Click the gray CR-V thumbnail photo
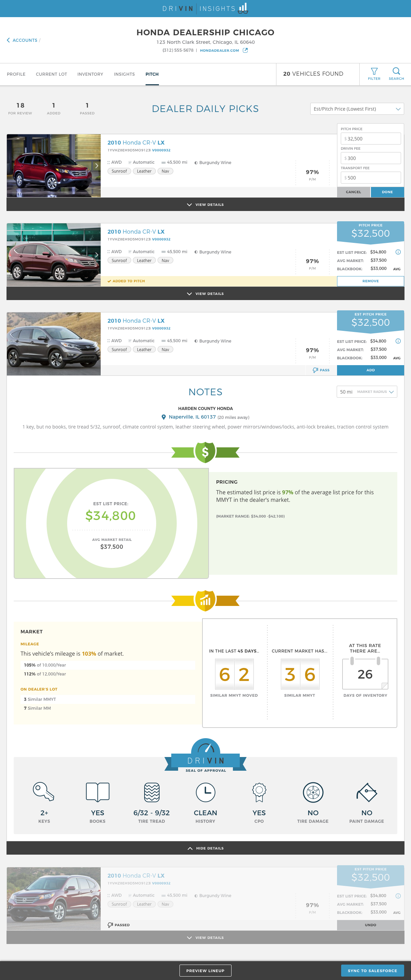 click(54, 344)
